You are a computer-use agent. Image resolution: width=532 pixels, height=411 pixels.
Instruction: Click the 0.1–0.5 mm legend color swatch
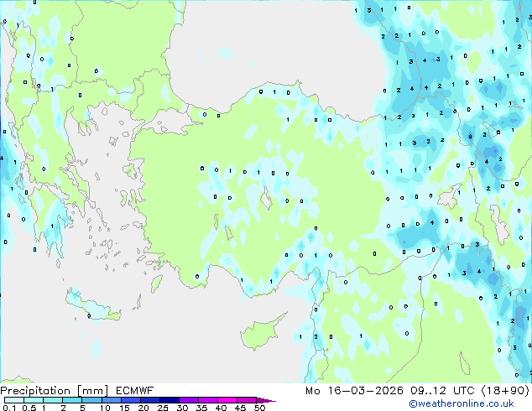click(14, 400)
